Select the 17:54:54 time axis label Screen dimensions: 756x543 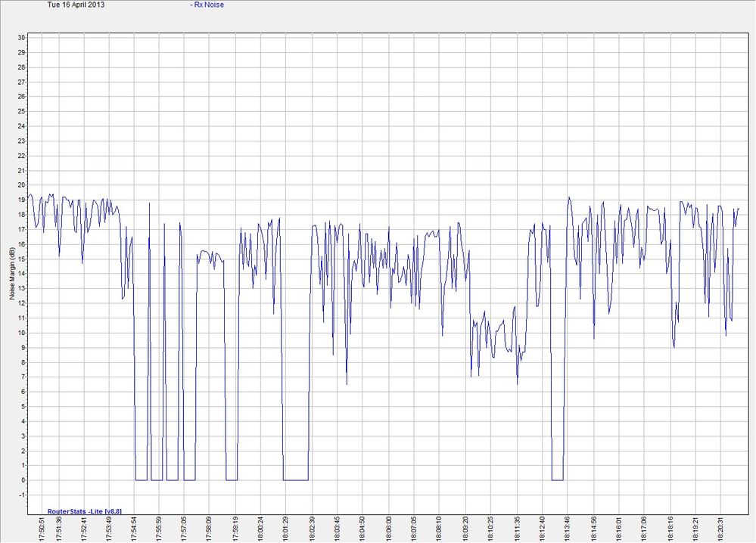[x=135, y=529]
